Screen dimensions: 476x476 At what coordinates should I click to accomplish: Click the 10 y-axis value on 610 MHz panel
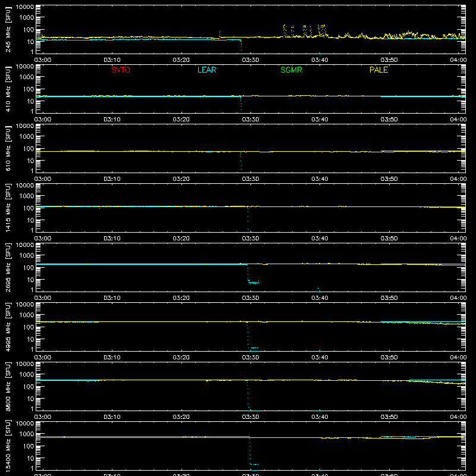point(30,161)
